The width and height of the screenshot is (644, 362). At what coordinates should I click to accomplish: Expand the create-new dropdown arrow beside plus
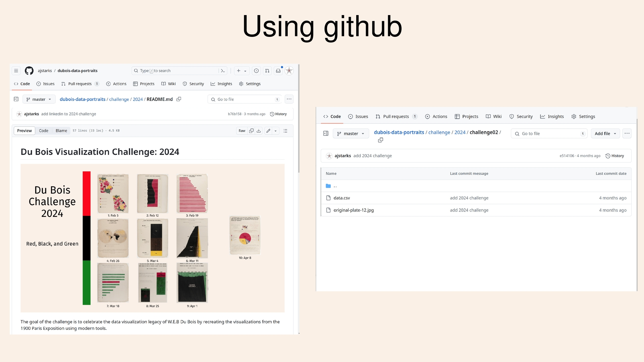coord(245,71)
